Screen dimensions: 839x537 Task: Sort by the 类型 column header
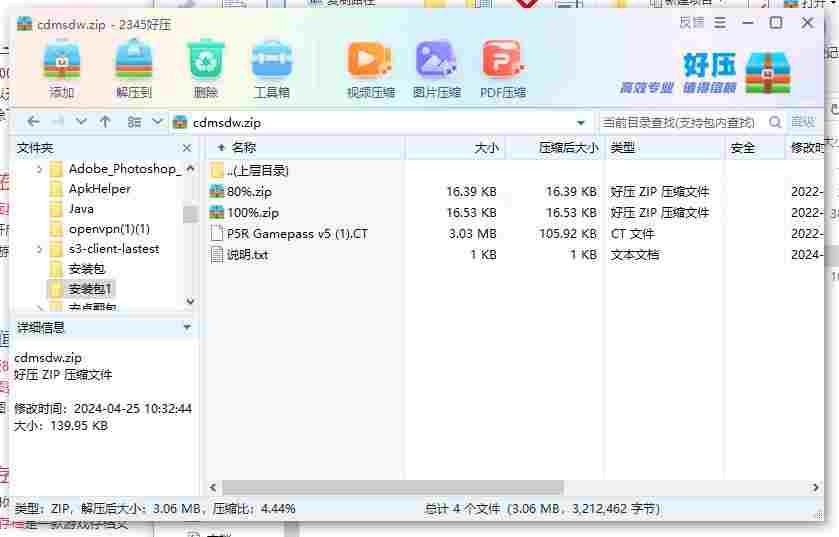[664, 148]
